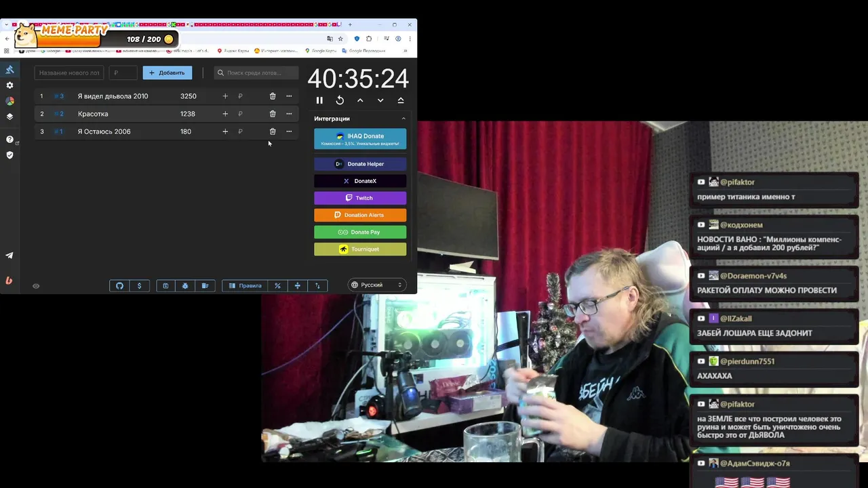Collapse the Интеграции section
The width and height of the screenshot is (868, 488).
tap(403, 119)
